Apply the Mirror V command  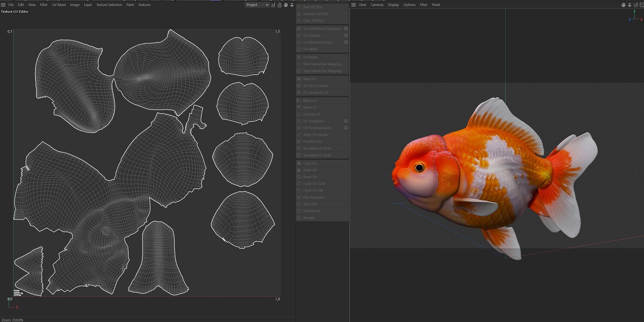tap(322, 107)
